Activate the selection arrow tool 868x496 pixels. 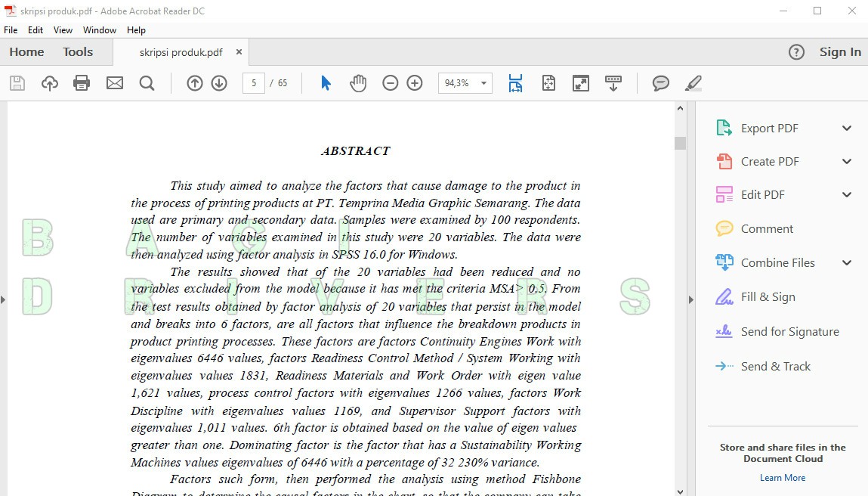[326, 83]
